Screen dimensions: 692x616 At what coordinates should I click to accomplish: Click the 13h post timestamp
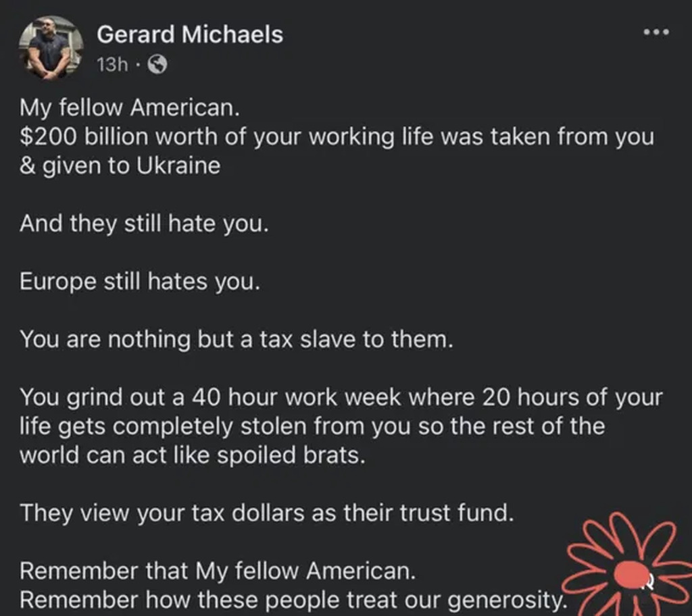(113, 65)
